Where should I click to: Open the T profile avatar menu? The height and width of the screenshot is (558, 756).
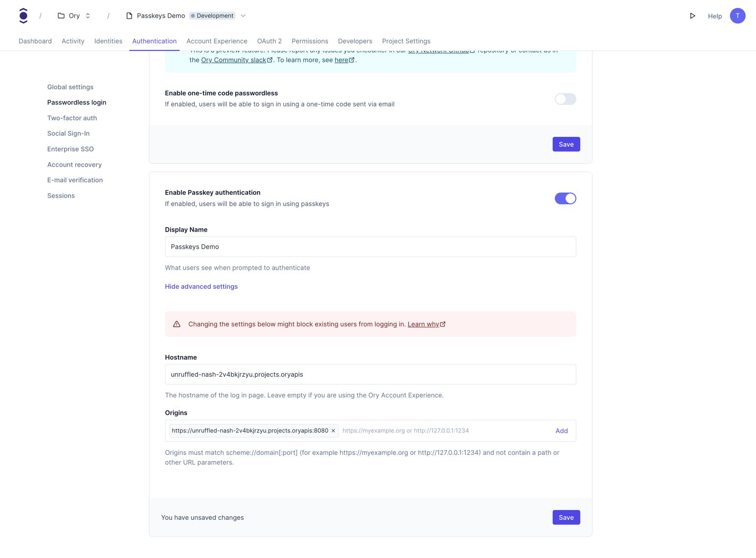[x=737, y=15]
